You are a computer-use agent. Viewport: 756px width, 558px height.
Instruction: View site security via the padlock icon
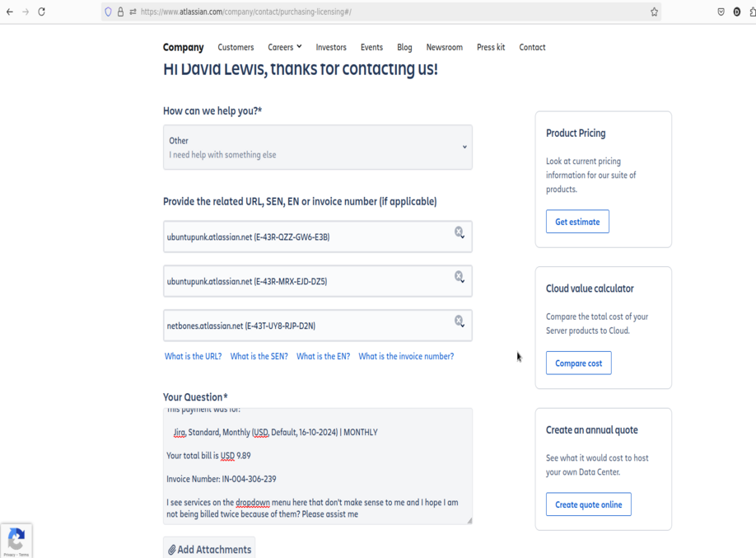coord(120,12)
